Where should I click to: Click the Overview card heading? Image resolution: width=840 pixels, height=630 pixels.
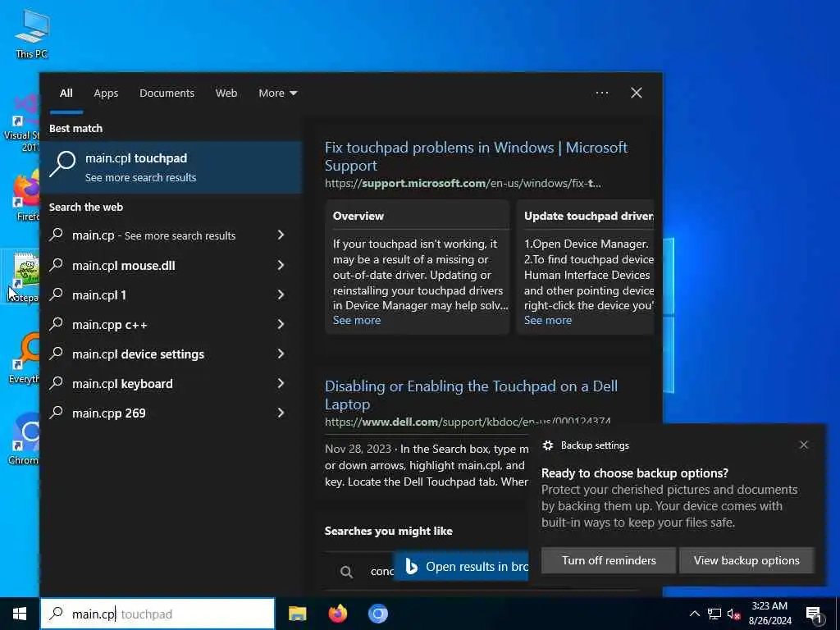point(358,216)
